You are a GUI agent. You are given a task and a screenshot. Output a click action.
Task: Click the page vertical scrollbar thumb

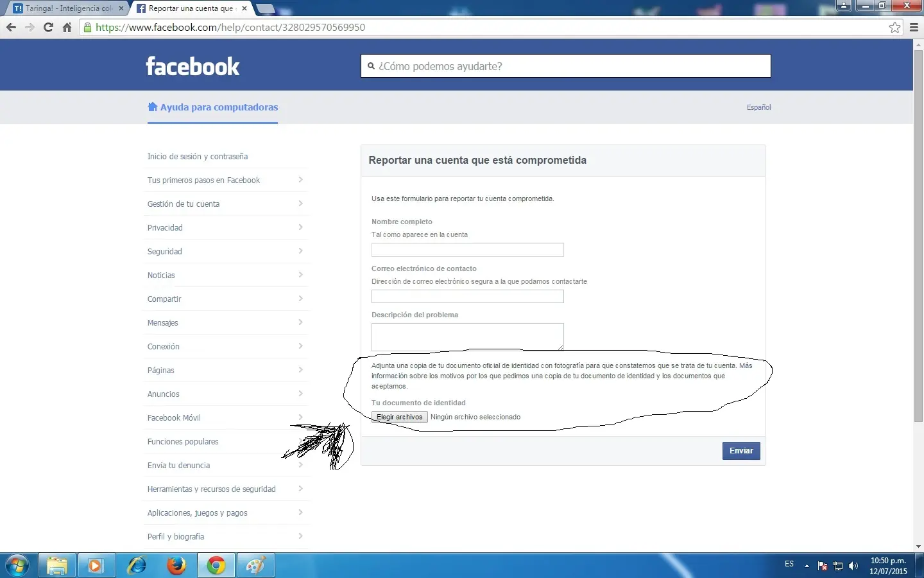pos(918,236)
